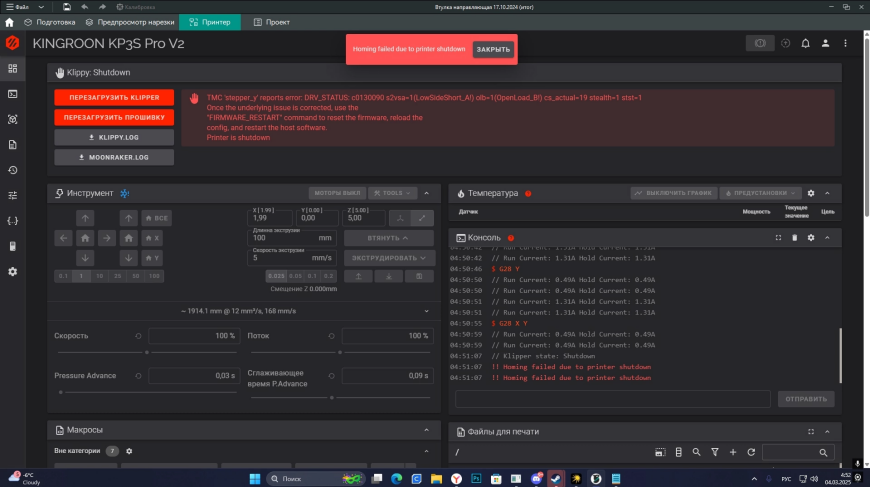The height and width of the screenshot is (487, 870).
Task: Open the Предустановки presets dropdown
Action: coord(760,193)
